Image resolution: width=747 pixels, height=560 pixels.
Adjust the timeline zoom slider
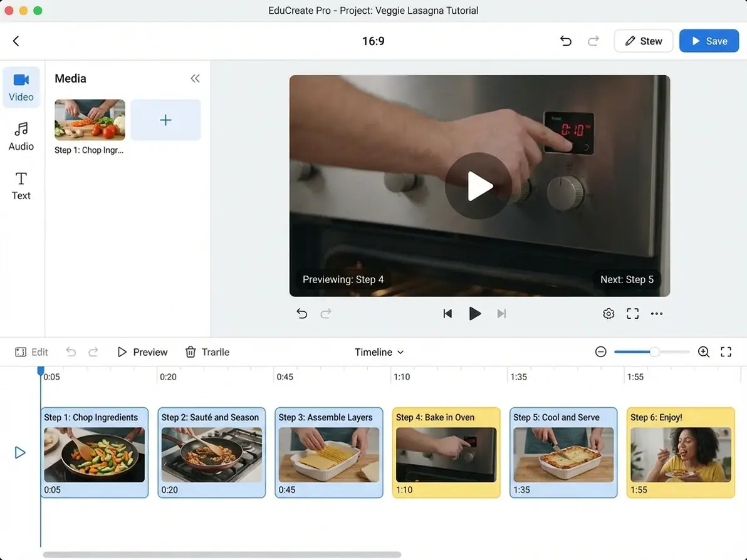[652, 351]
